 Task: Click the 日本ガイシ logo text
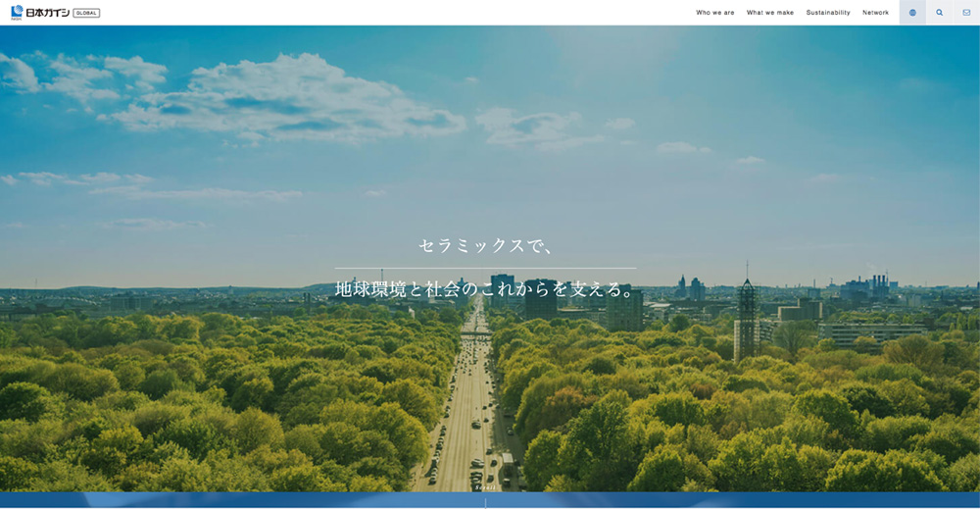(47, 13)
